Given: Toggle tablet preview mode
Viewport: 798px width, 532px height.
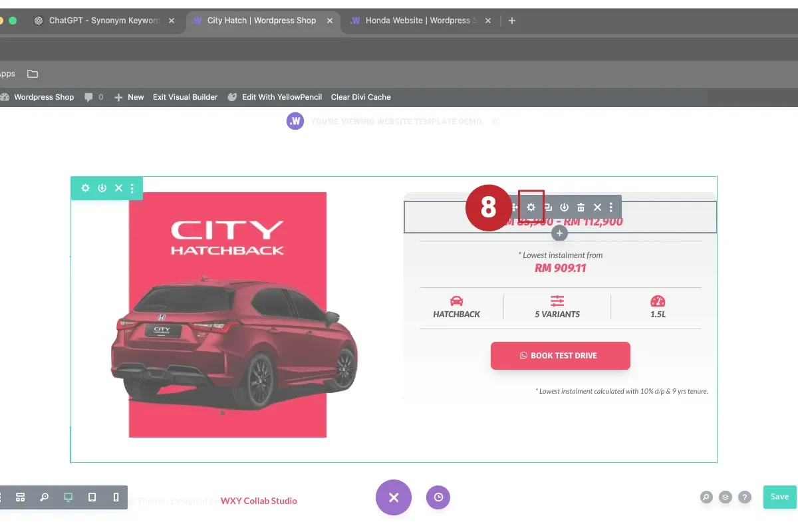Looking at the screenshot, I should [x=92, y=497].
